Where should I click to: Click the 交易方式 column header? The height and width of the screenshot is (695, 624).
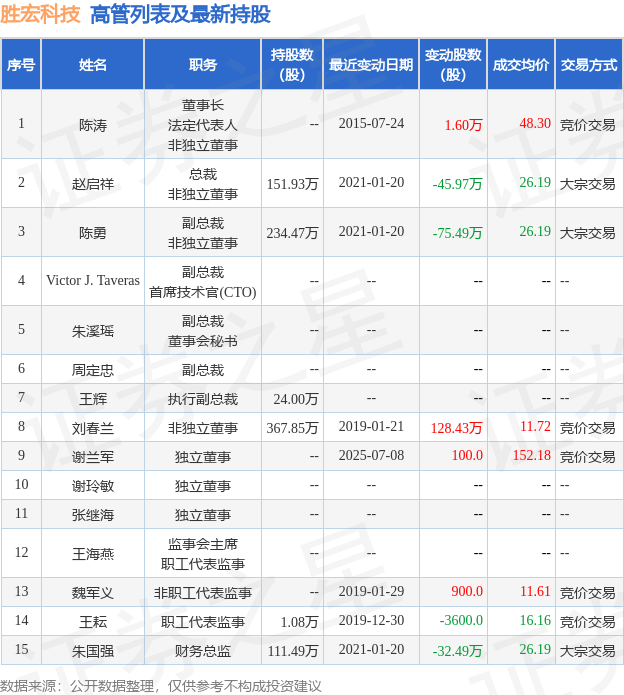(x=589, y=65)
